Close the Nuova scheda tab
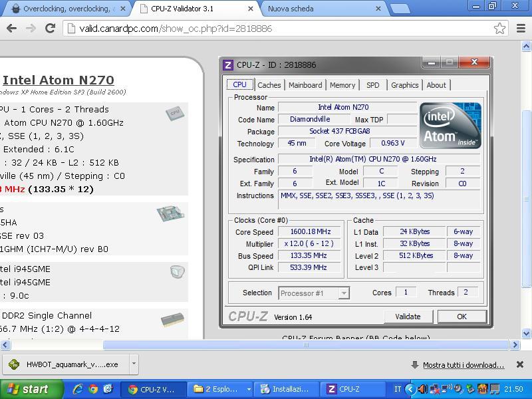 pos(378,9)
